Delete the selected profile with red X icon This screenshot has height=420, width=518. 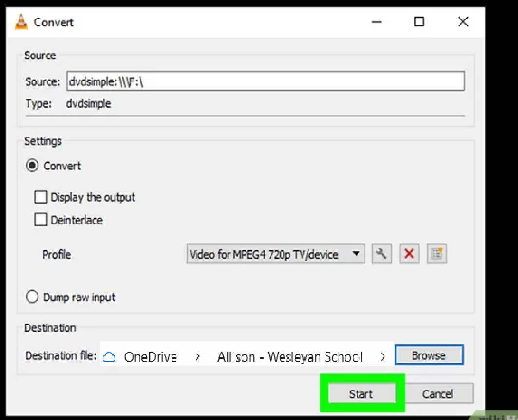pos(409,253)
